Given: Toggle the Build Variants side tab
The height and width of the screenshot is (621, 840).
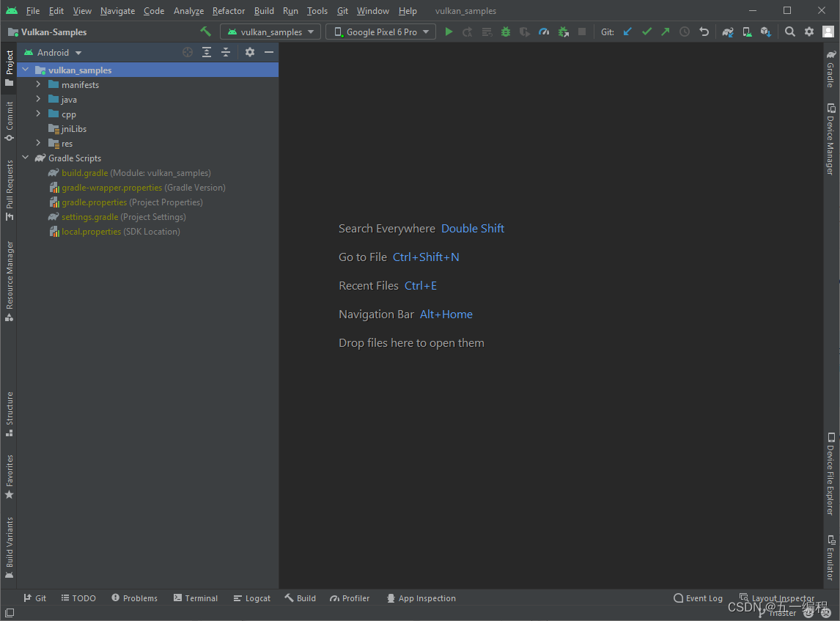Looking at the screenshot, I should [x=9, y=548].
